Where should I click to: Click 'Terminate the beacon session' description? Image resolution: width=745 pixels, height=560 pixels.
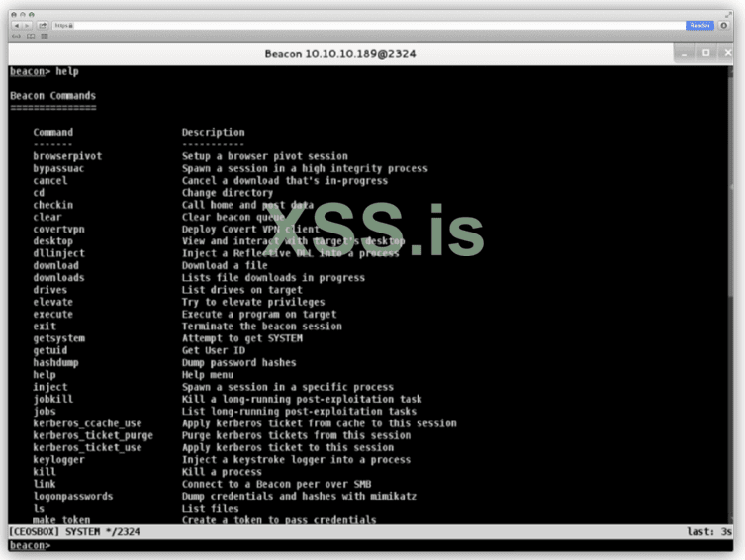pos(262,327)
